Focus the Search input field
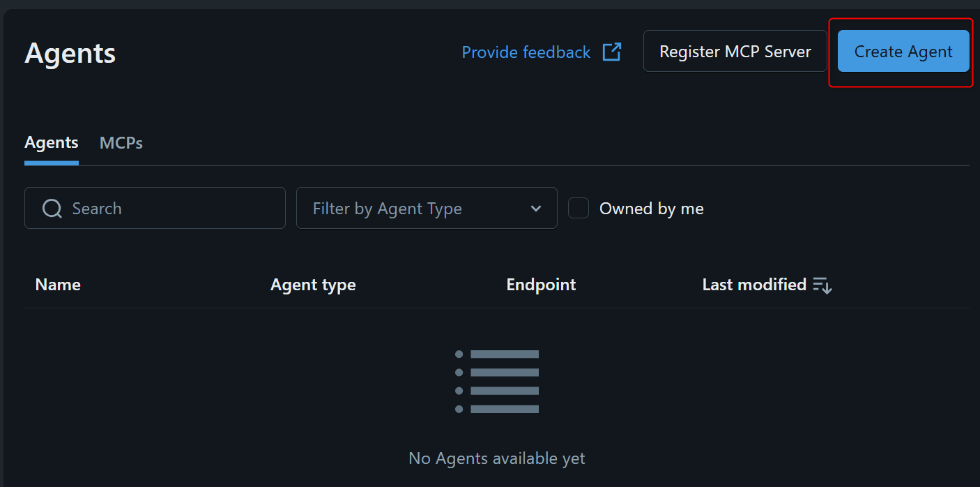Screen dimensions: 980x487 174,208
